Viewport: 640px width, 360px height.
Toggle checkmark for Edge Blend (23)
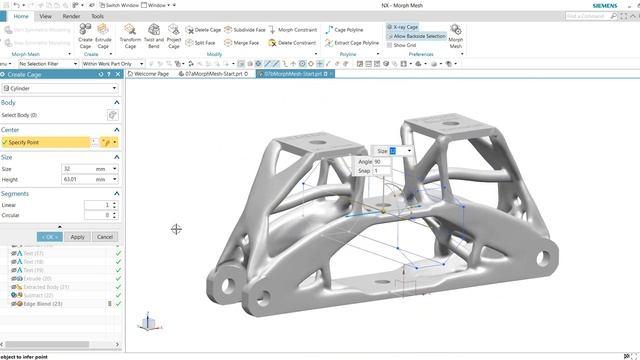tap(118, 304)
